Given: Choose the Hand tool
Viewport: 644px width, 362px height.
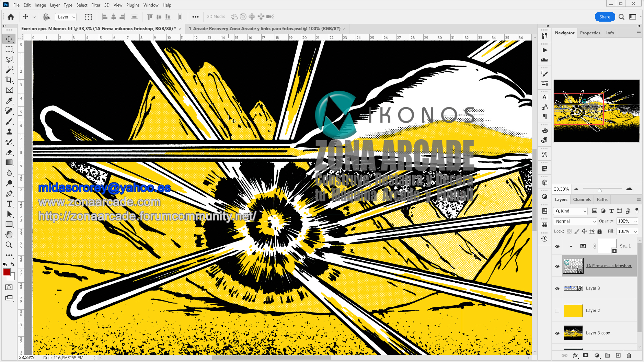Looking at the screenshot, I should (x=9, y=235).
